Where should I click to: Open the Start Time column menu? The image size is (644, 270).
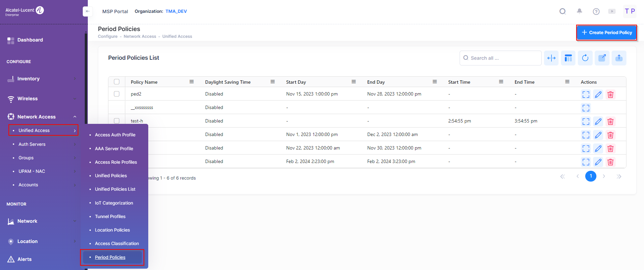[x=501, y=82]
